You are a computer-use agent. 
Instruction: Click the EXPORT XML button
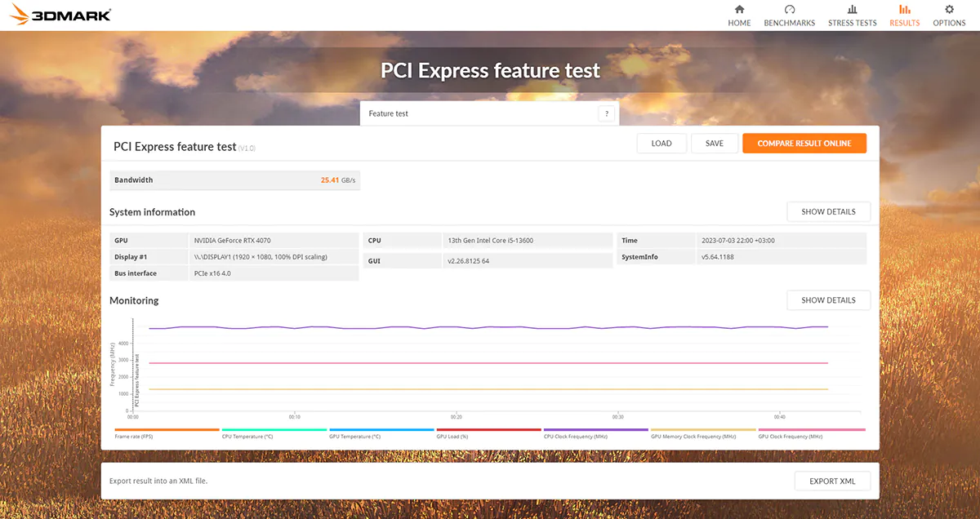point(832,481)
